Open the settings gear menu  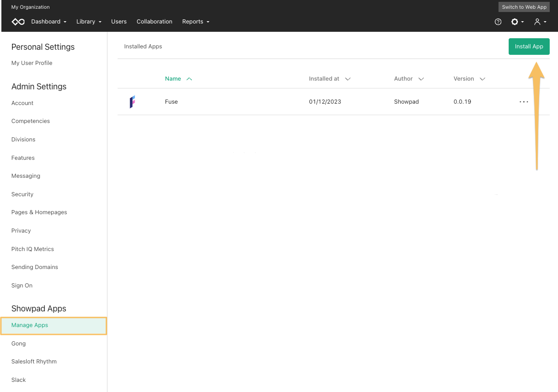(x=517, y=22)
